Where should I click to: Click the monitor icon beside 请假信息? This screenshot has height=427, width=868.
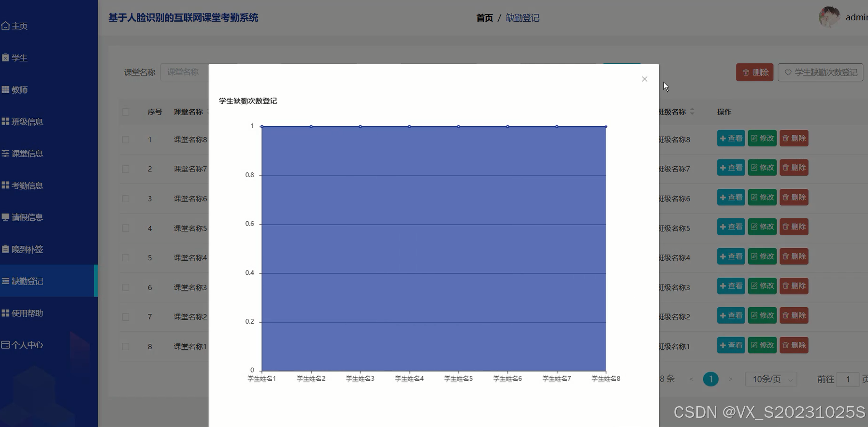(x=5, y=217)
